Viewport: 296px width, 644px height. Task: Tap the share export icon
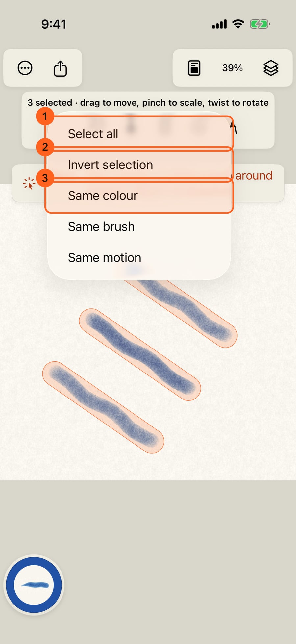(60, 68)
